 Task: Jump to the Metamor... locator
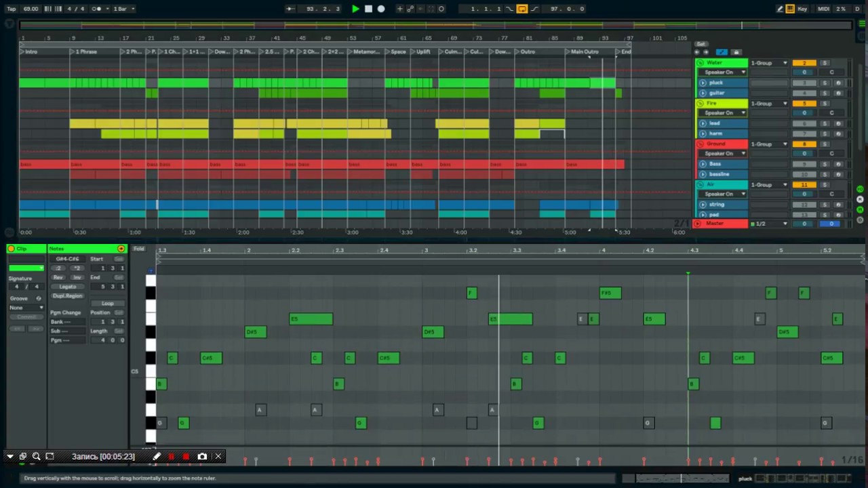[368, 52]
